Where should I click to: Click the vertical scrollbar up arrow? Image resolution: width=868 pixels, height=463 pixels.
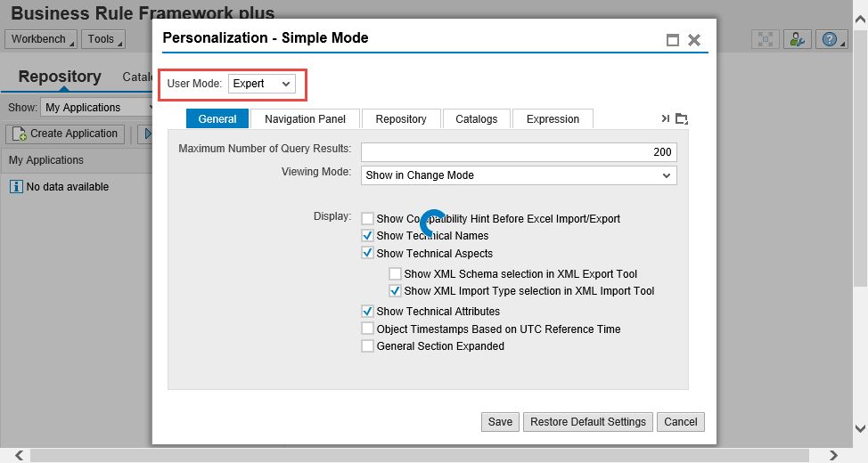860,20
